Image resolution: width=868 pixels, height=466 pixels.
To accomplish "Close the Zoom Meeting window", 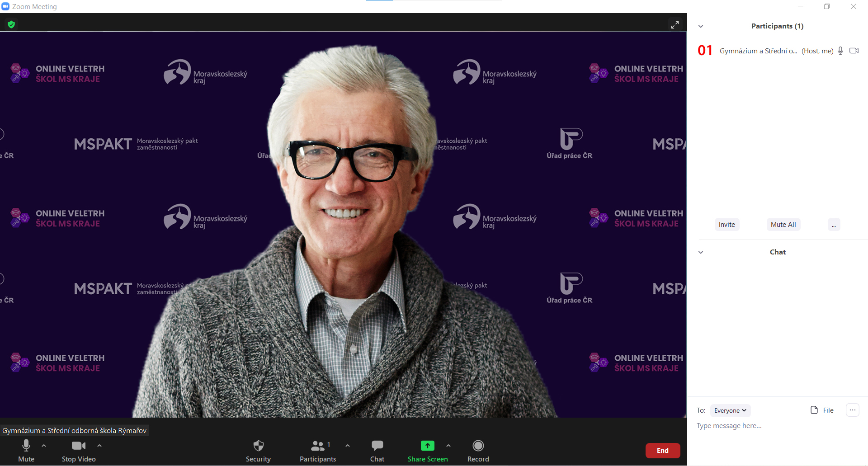I will click(854, 6).
